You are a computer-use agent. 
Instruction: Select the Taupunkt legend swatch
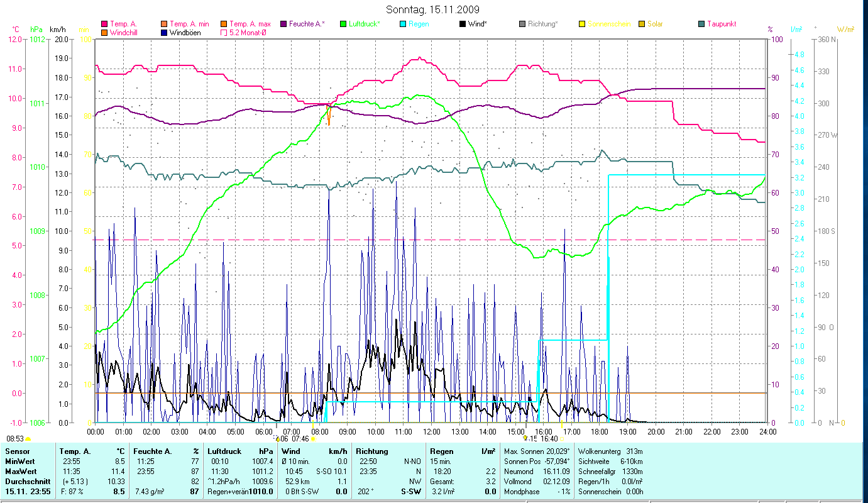point(701,24)
